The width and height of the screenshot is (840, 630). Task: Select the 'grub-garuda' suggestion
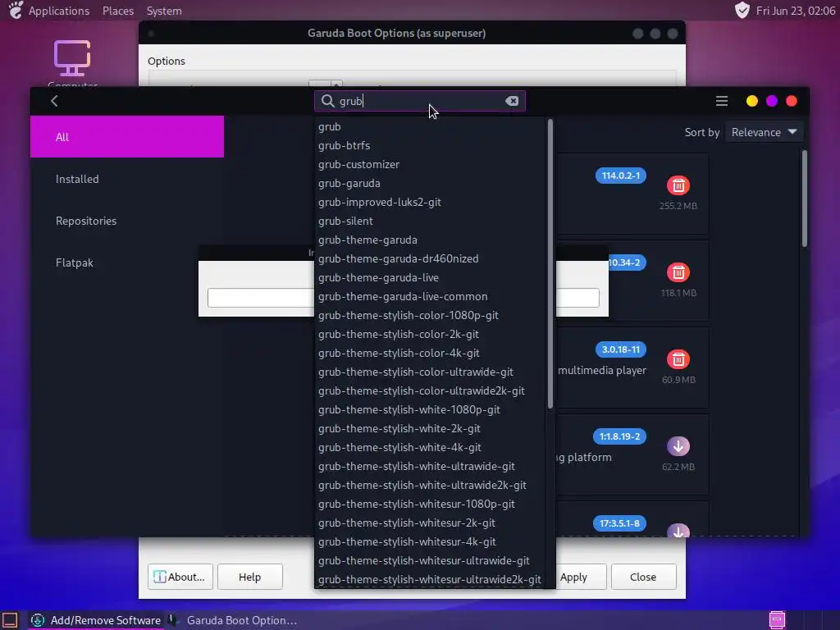coord(430,183)
